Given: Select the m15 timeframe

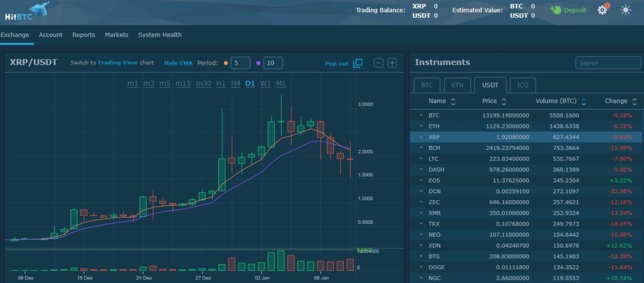Looking at the screenshot, I should click(183, 83).
